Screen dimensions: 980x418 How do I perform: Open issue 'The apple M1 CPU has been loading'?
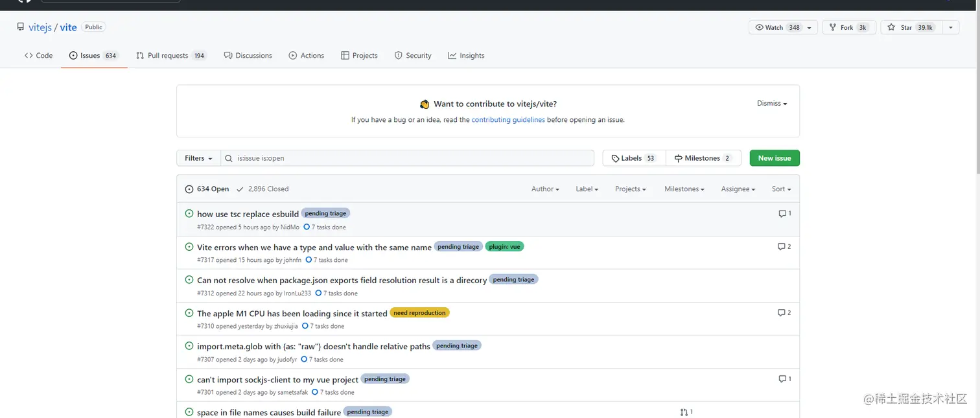292,313
